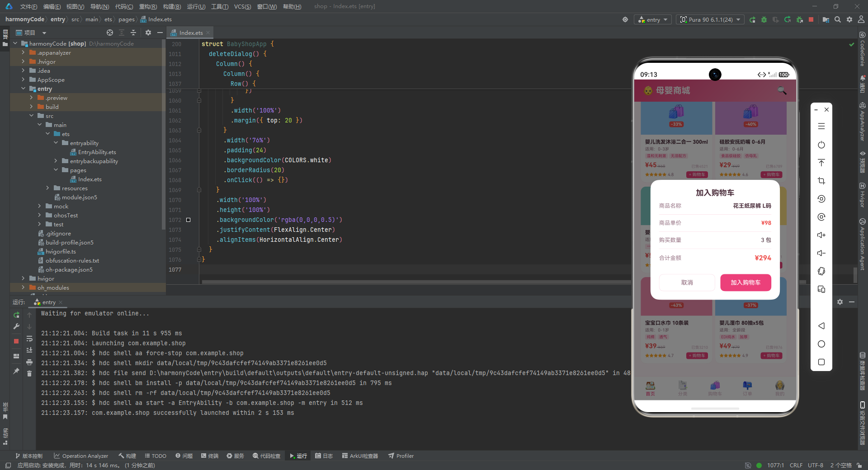Hide the Run tool window with the minus icon
Viewport: 868px width, 470px height.
pyautogui.click(x=852, y=302)
